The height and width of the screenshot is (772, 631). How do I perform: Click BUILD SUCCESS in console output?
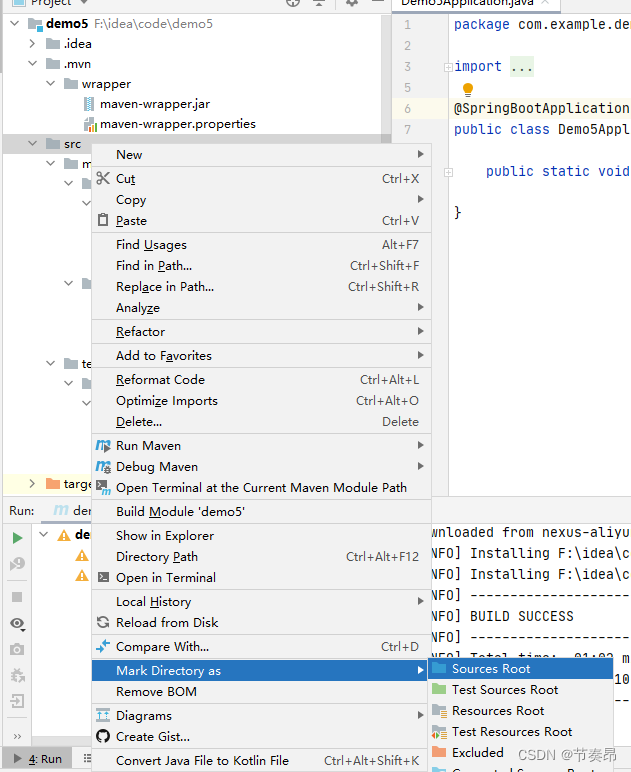(x=522, y=616)
